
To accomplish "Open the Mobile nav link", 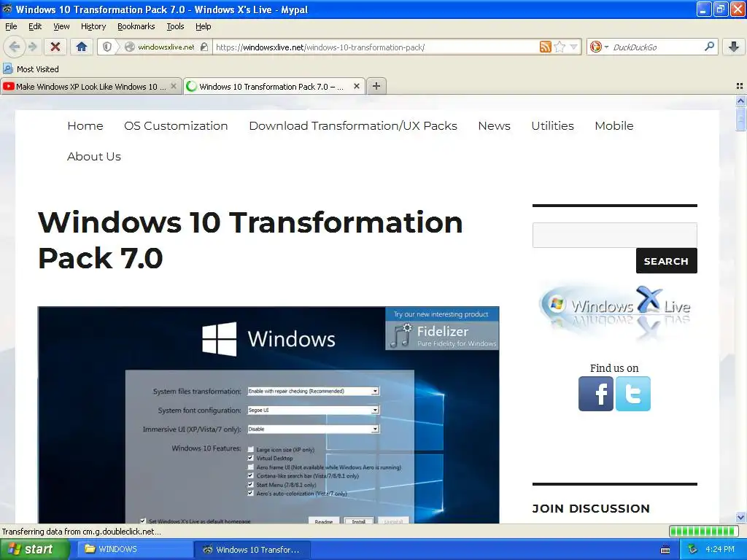I will (x=614, y=125).
